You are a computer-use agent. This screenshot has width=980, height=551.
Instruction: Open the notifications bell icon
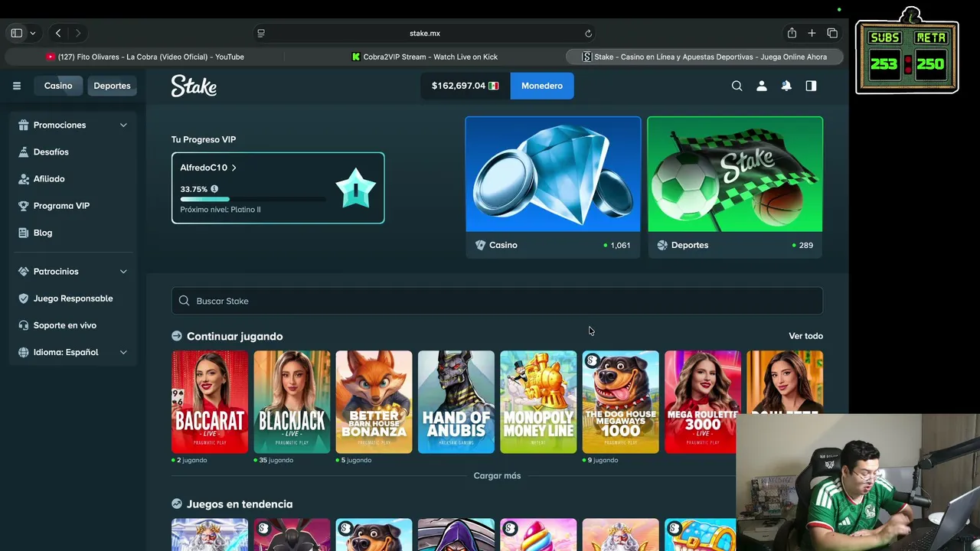click(x=786, y=86)
